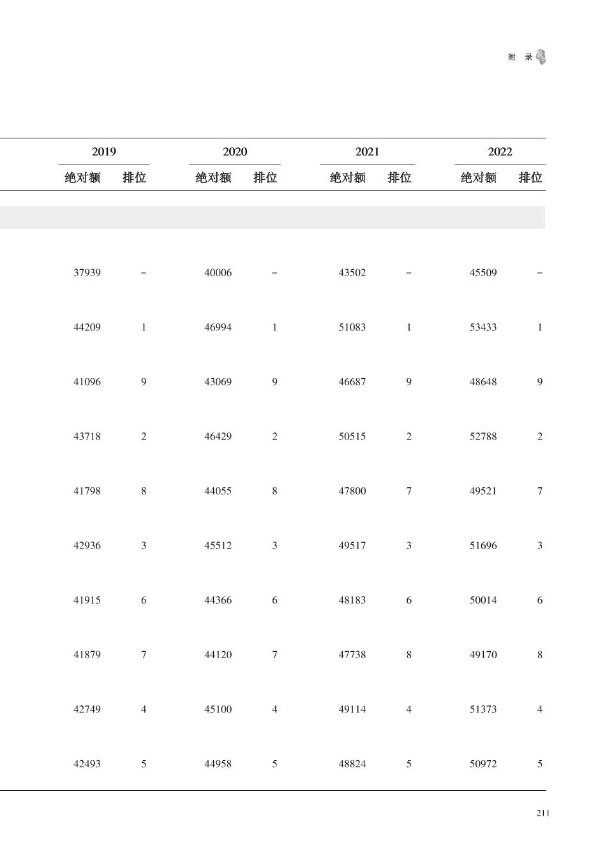Screen dimensions: 614x868
Task: Click page number 211
Action: pos(543,813)
